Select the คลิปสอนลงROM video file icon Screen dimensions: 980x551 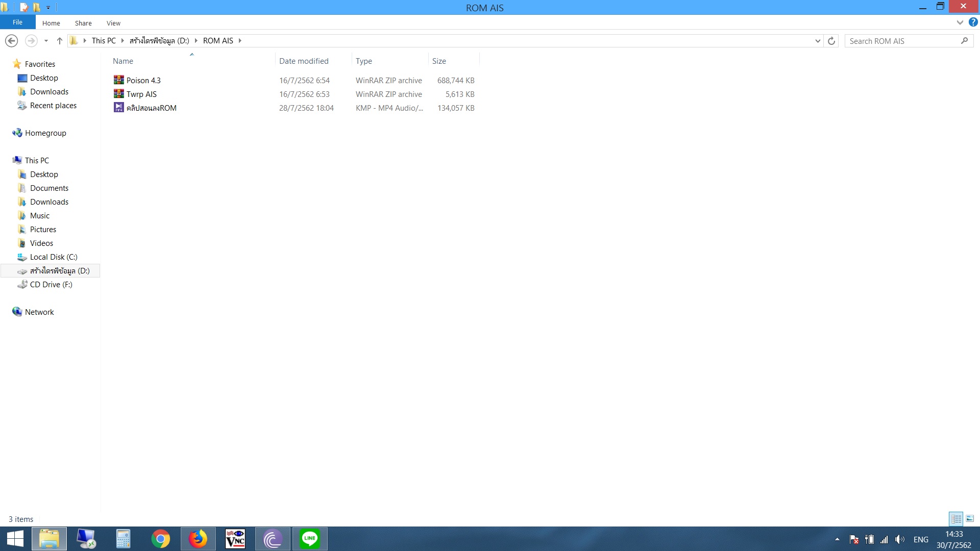click(x=118, y=108)
